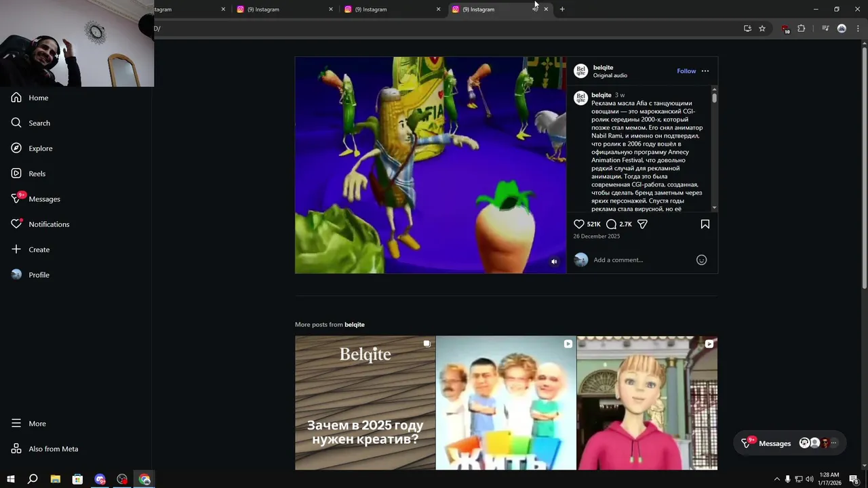Share the post with the paper-plane icon

[642, 224]
